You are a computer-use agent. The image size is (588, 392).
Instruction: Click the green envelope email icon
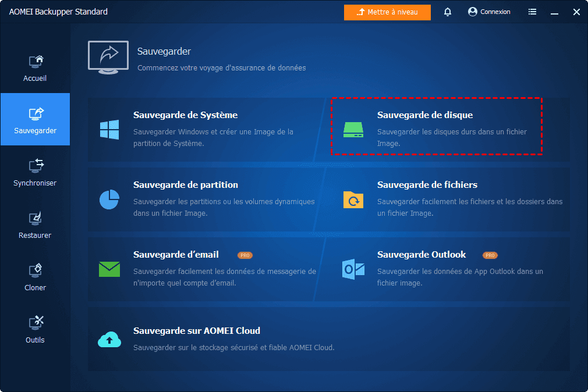click(x=109, y=269)
